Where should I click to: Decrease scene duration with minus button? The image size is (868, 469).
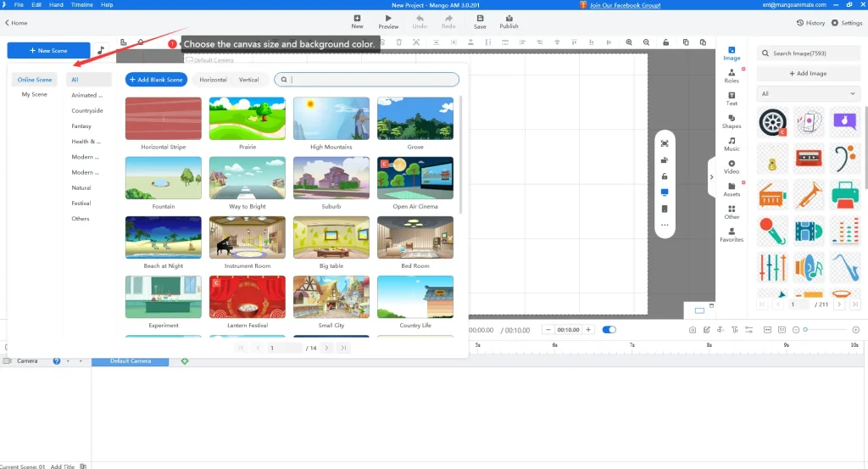coord(548,329)
